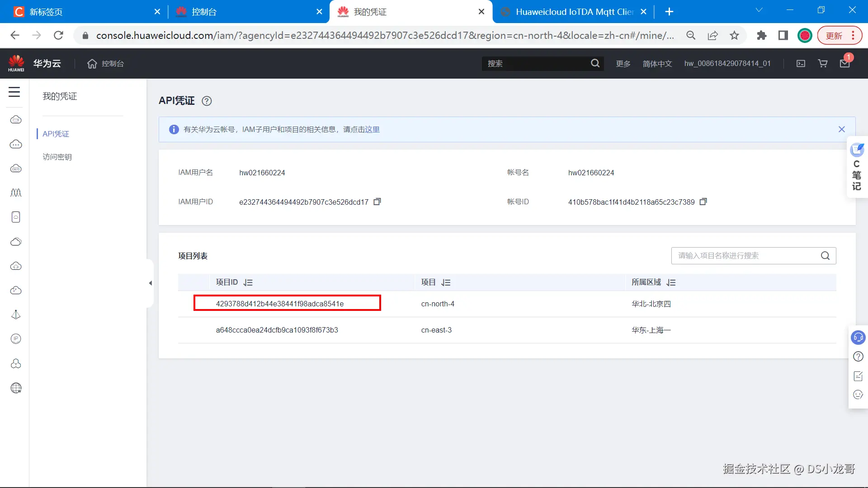Open the mail notifications icon
This screenshot has height=488, width=868.
point(844,64)
